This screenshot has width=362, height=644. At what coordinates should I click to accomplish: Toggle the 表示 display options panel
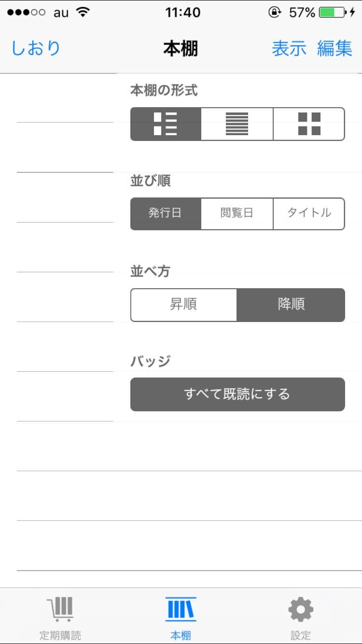pos(289,48)
